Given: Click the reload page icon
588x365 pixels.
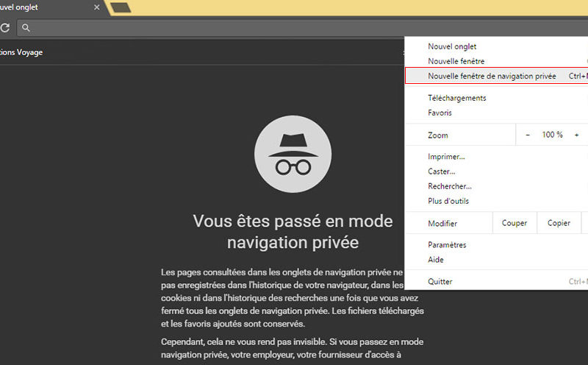Looking at the screenshot, I should coord(4,28).
